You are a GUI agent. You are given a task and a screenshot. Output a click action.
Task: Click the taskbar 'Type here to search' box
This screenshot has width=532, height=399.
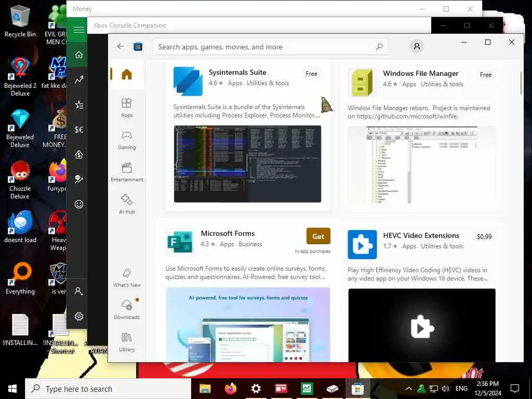[x=108, y=389]
